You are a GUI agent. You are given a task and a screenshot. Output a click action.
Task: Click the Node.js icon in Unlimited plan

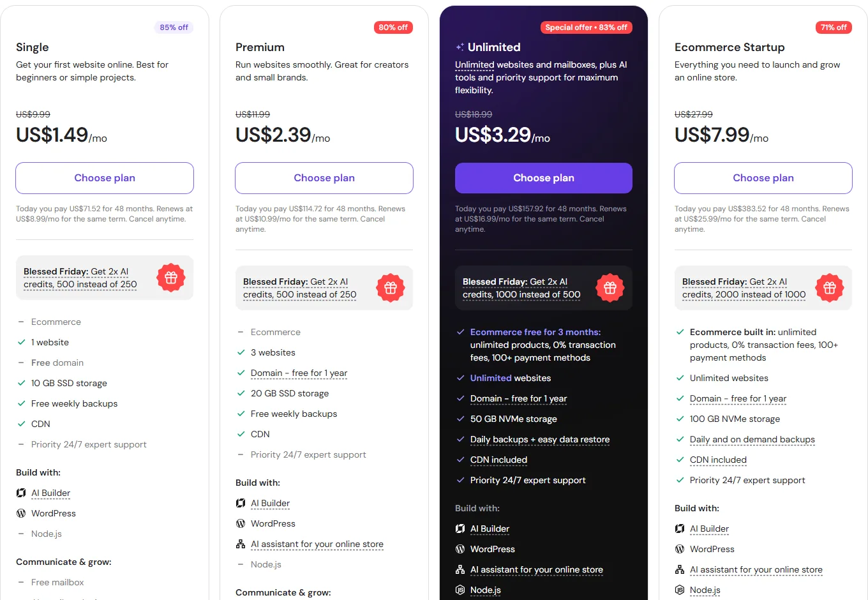[460, 590]
